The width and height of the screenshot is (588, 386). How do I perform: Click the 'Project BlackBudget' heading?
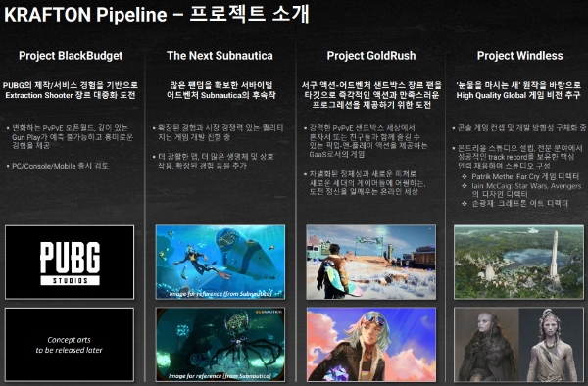(71, 56)
